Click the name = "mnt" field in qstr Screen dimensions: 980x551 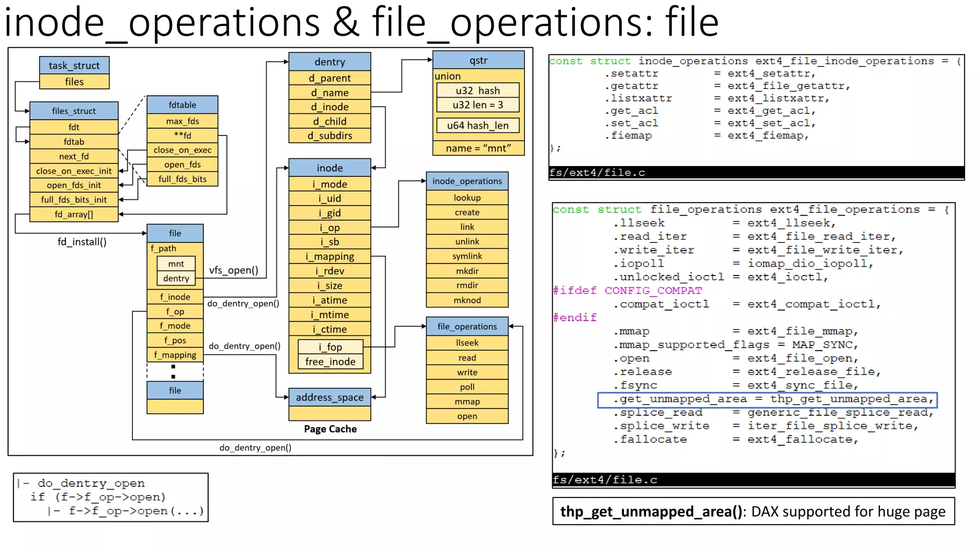pos(478,148)
